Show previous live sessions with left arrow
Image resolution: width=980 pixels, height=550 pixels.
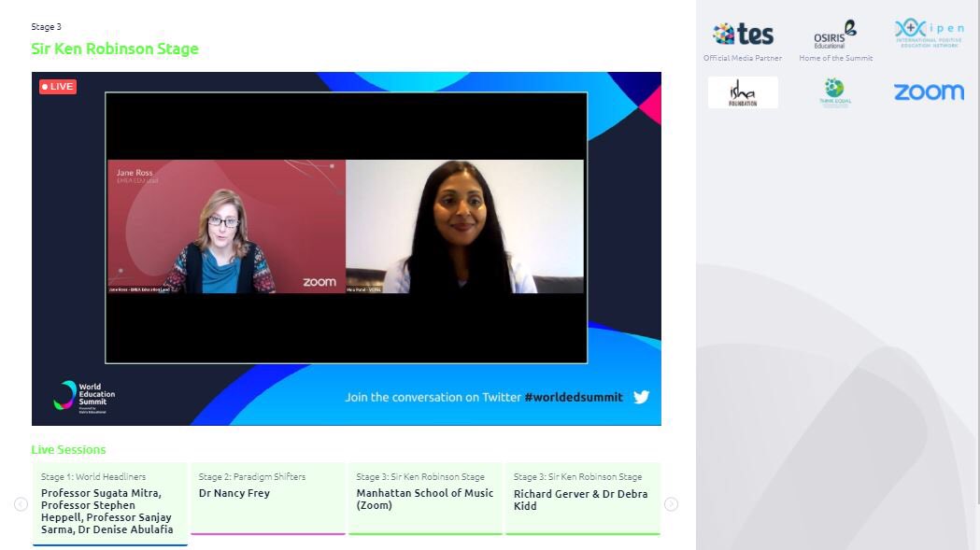click(x=21, y=503)
